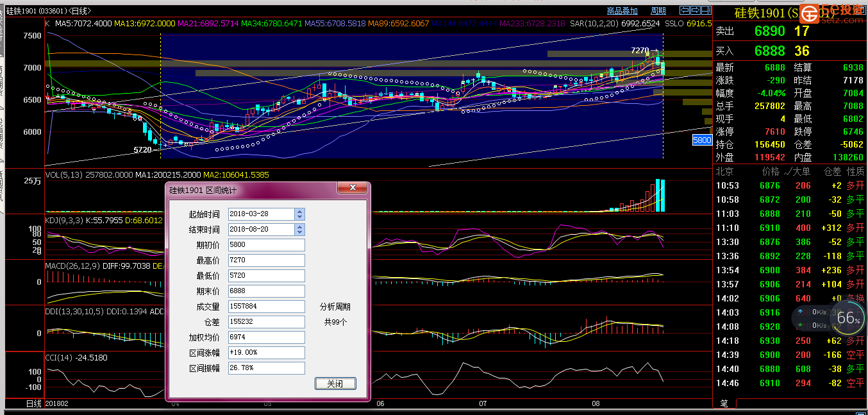Select the 笔 tab below tick list

(x=724, y=403)
